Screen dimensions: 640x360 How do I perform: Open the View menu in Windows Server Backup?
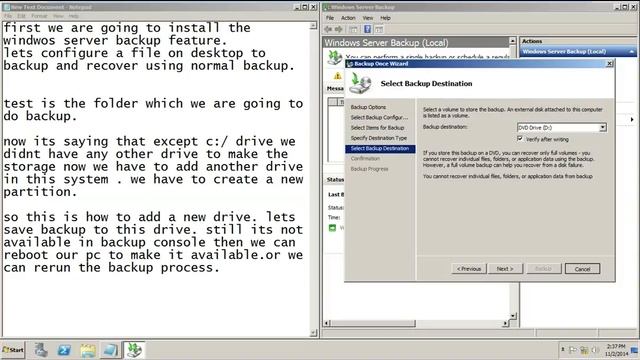point(368,18)
